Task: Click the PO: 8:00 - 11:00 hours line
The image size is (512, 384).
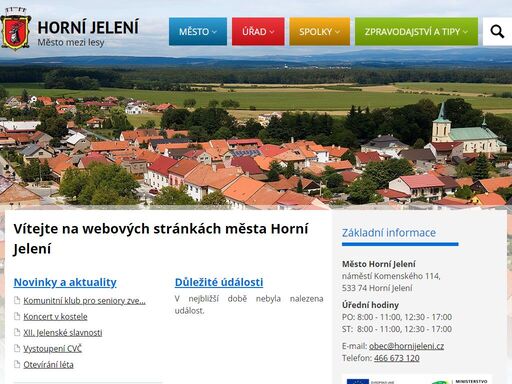Action: (x=397, y=317)
